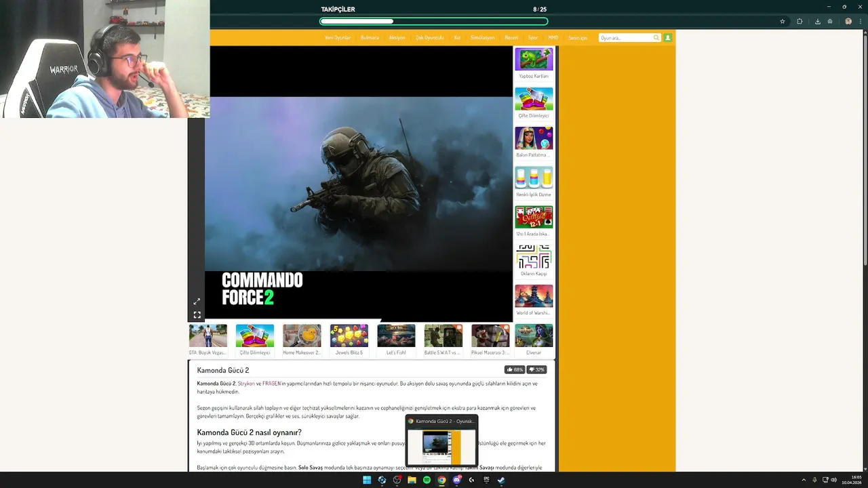868x488 pixels.
Task: Open the Çok Oyunculu category
Action: click(429, 38)
